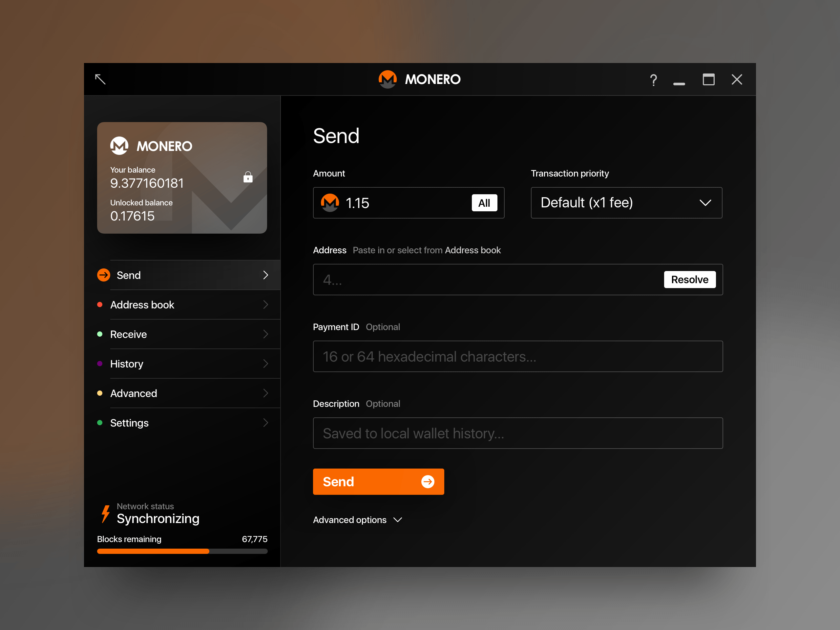Expand Advanced options section
The width and height of the screenshot is (840, 630).
357,520
